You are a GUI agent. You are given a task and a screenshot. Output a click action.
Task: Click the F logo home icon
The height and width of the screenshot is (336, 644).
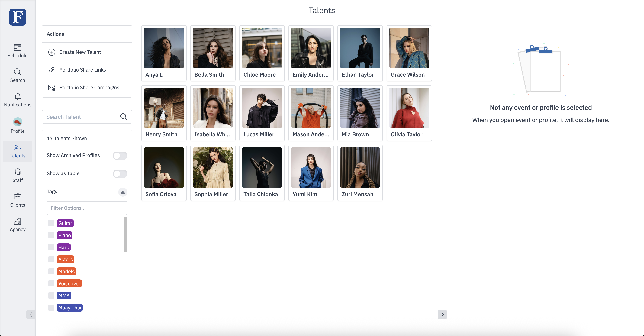click(18, 17)
